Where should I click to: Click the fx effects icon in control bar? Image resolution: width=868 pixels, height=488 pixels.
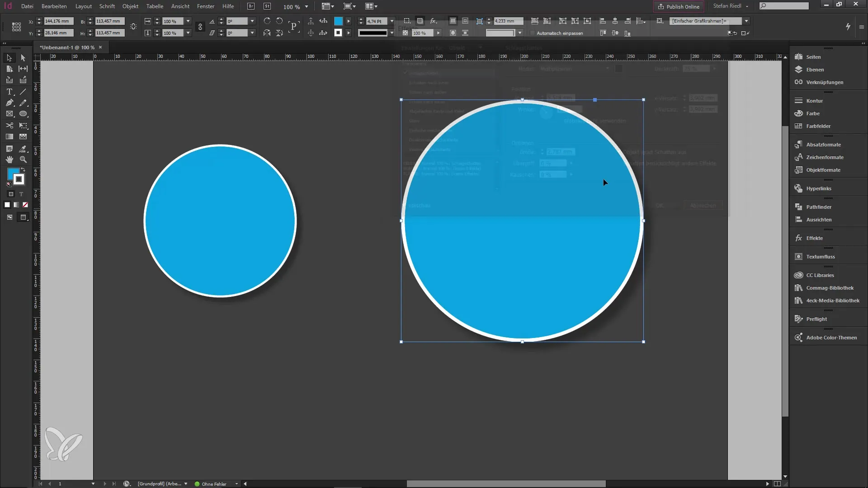pos(433,21)
